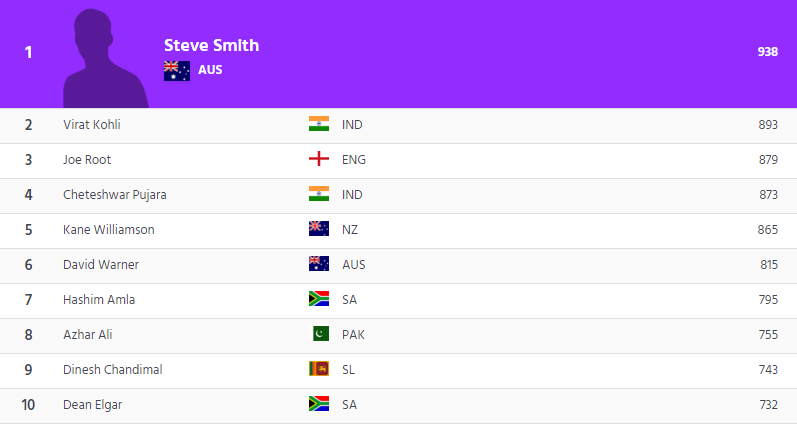
Task: Click the South Africa flag beside Hashim Amla
Action: click(x=319, y=298)
